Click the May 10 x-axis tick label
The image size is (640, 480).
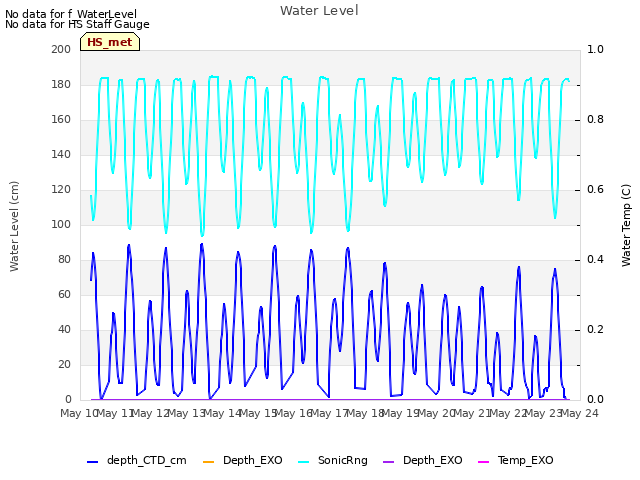pos(79,413)
